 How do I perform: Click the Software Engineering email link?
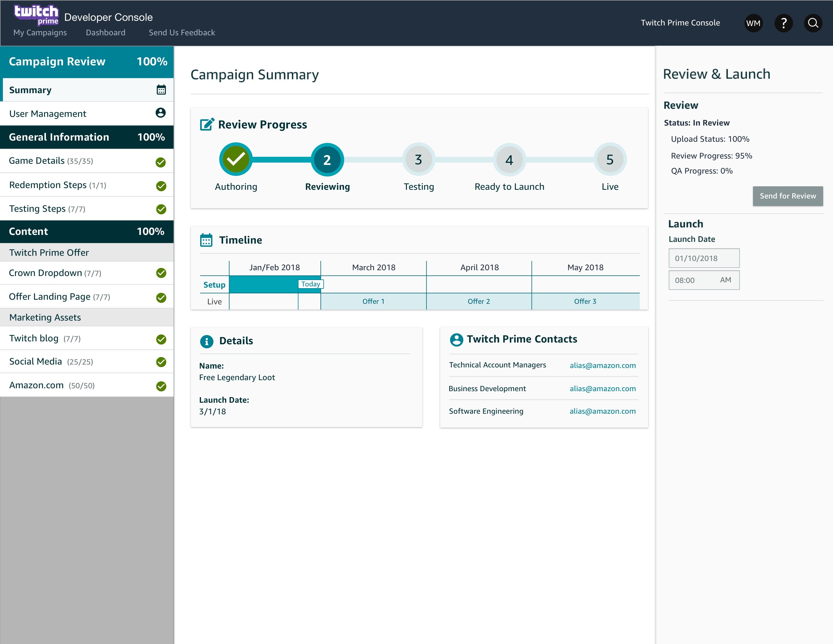603,411
